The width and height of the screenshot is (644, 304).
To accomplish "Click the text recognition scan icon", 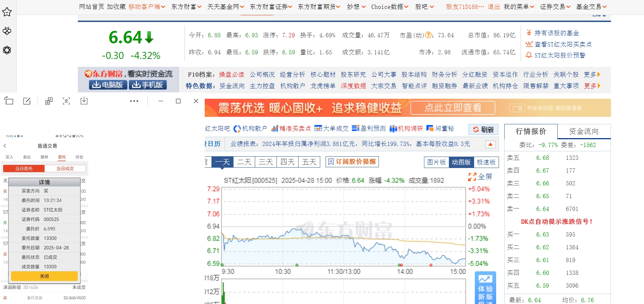I will (66, 101).
